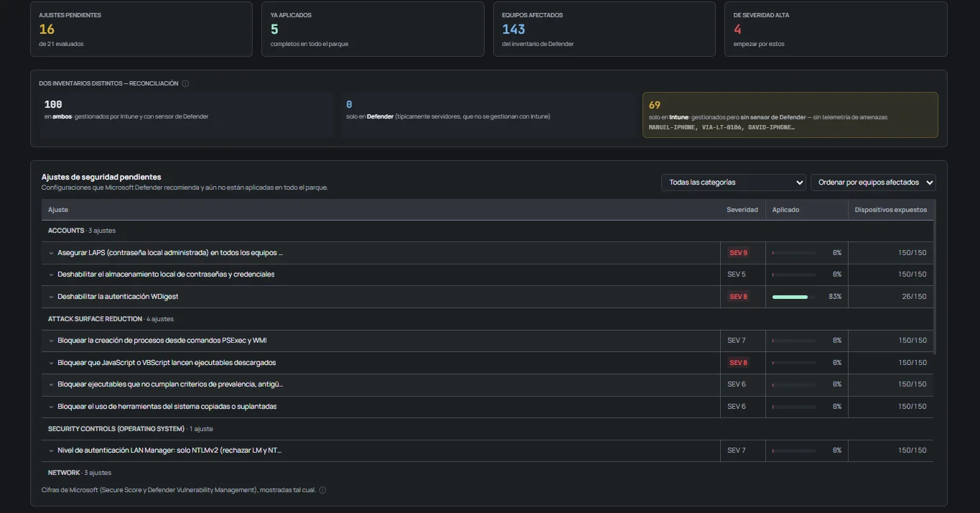Expand the herramientas del sistema copiadas chevron
980x513 pixels.
click(52, 407)
